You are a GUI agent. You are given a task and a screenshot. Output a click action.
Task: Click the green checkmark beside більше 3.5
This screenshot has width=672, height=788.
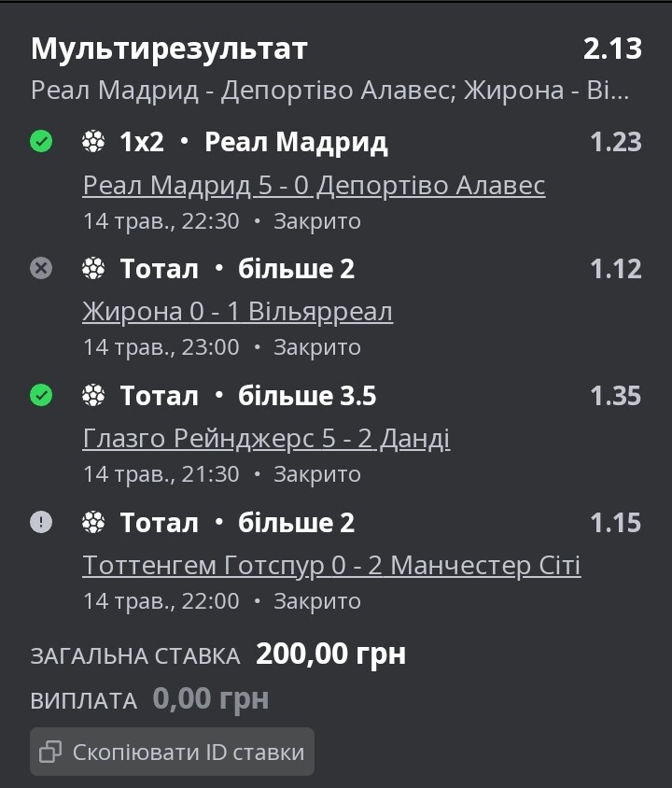click(x=41, y=395)
